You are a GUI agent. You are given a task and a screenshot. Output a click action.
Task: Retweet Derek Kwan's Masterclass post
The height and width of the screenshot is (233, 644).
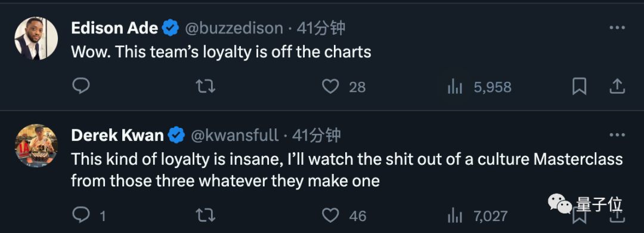tap(205, 216)
